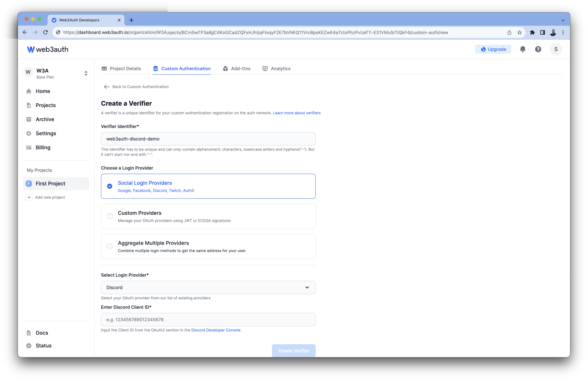Go Back to Custom Authentication

tap(136, 87)
